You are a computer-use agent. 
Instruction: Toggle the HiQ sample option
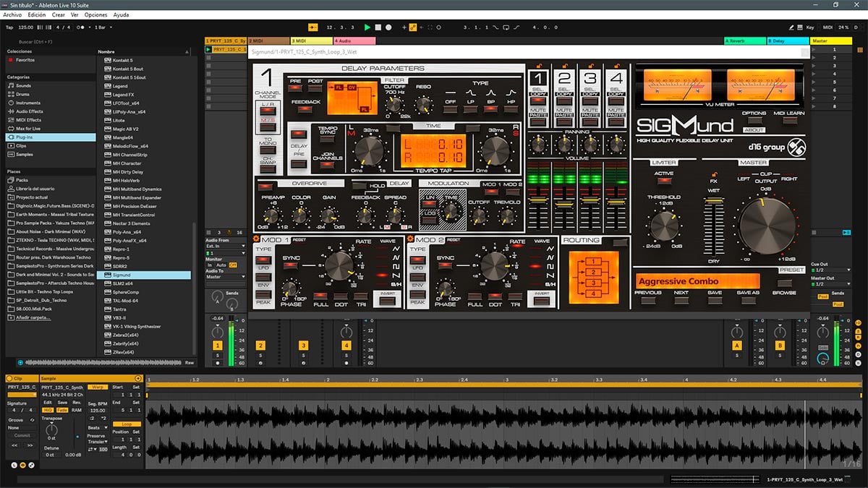[48, 410]
